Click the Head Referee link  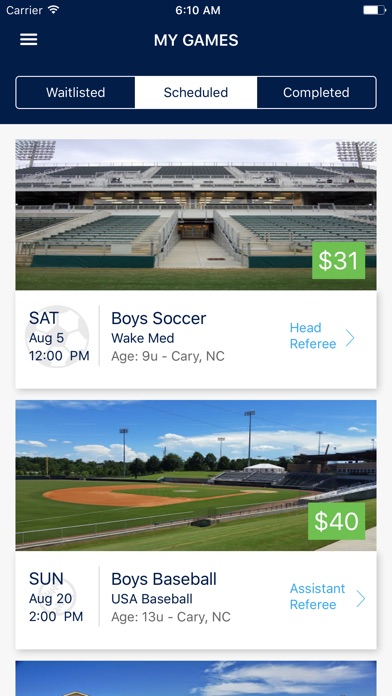tap(313, 336)
